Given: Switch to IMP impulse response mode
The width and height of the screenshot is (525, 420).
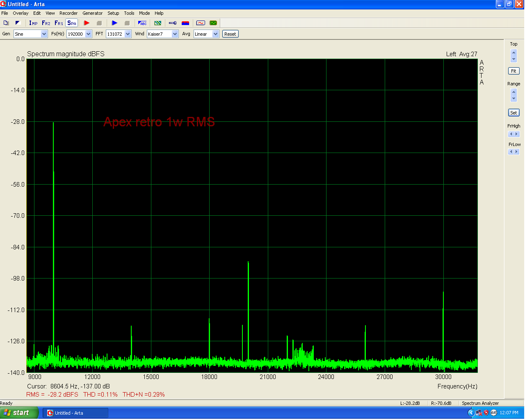Looking at the screenshot, I should pos(33,23).
